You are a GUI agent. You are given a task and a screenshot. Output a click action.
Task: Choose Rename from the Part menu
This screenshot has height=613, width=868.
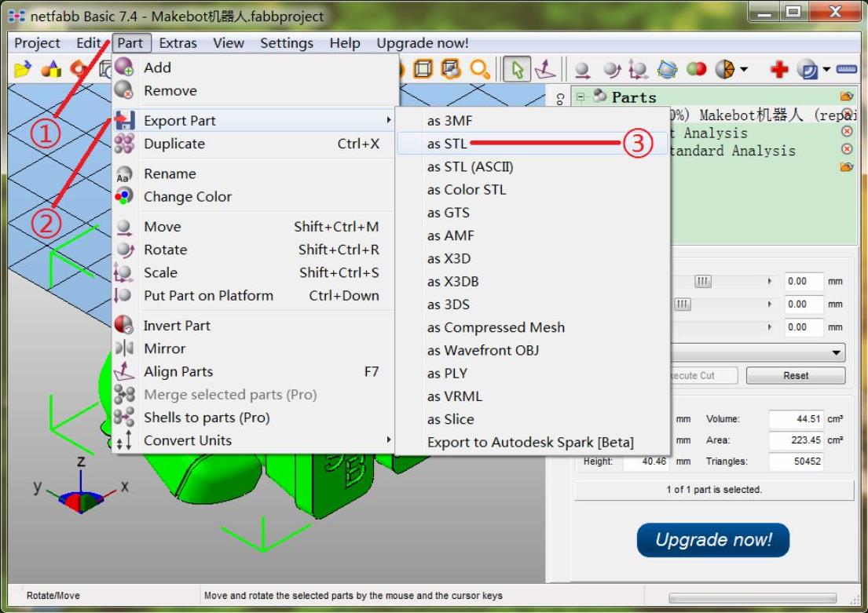(x=256, y=173)
